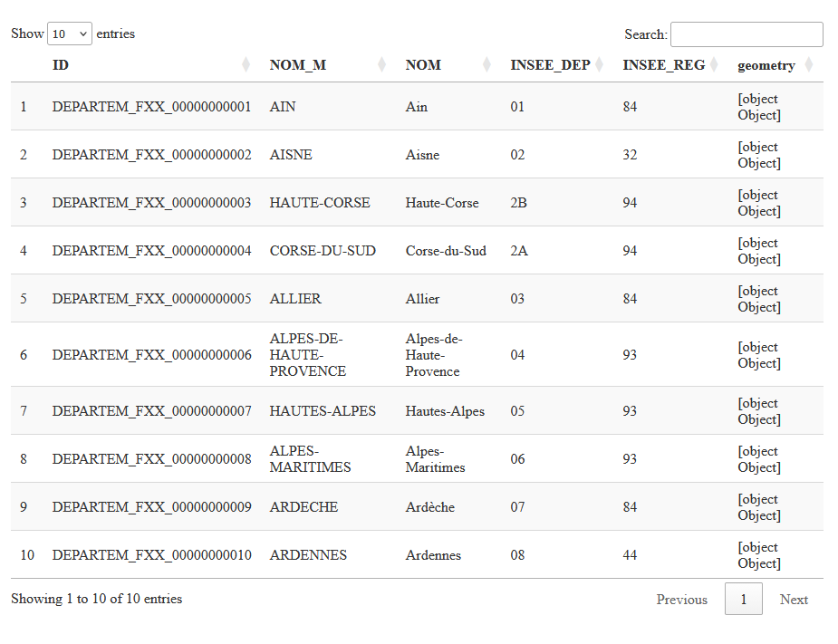The width and height of the screenshot is (838, 644).
Task: Open the entries-per-page dropdown
Action: click(x=70, y=34)
